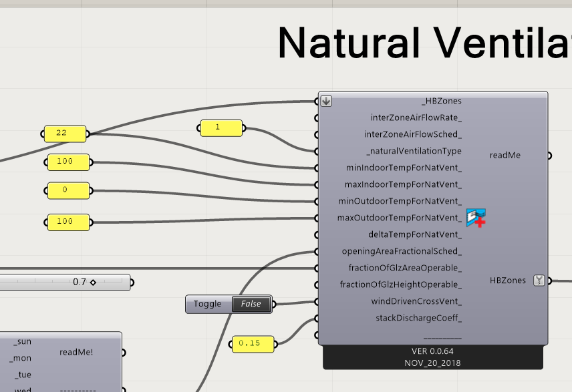This screenshot has height=392, width=572.
Task: Select the yellow panel containing 1
Action: (x=221, y=128)
